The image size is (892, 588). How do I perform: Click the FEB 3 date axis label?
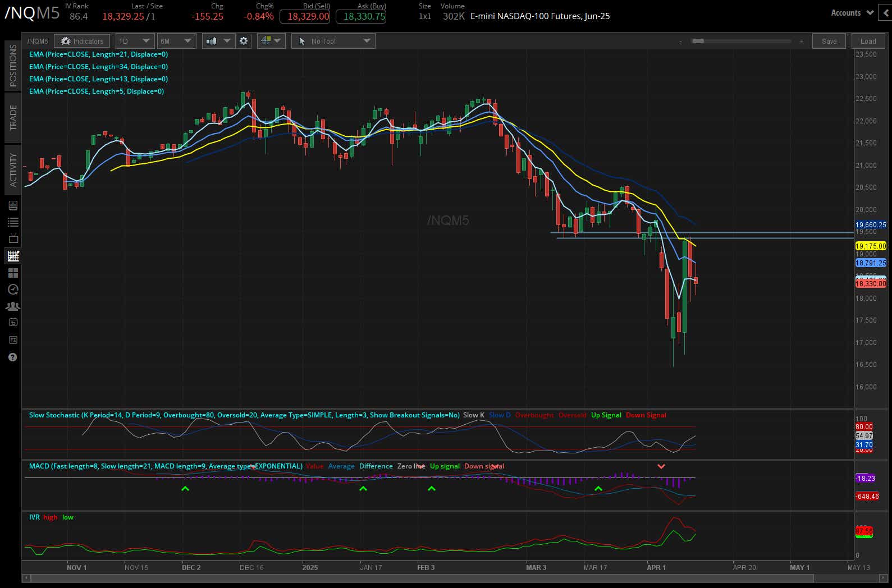coord(426,567)
